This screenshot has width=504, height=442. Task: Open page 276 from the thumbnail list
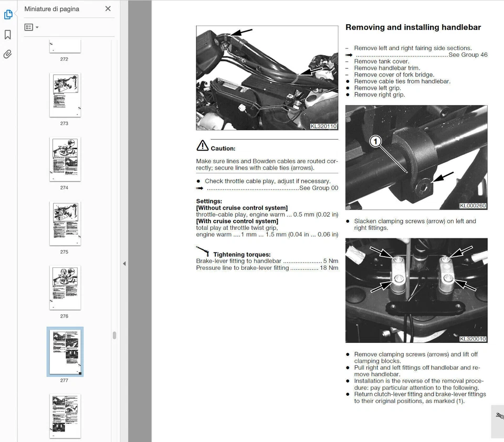pyautogui.click(x=64, y=287)
